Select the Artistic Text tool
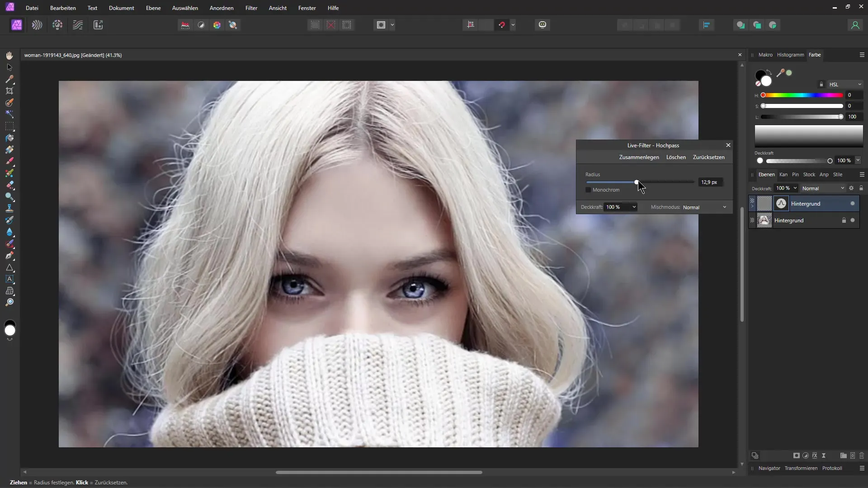868x488 pixels. (x=9, y=279)
